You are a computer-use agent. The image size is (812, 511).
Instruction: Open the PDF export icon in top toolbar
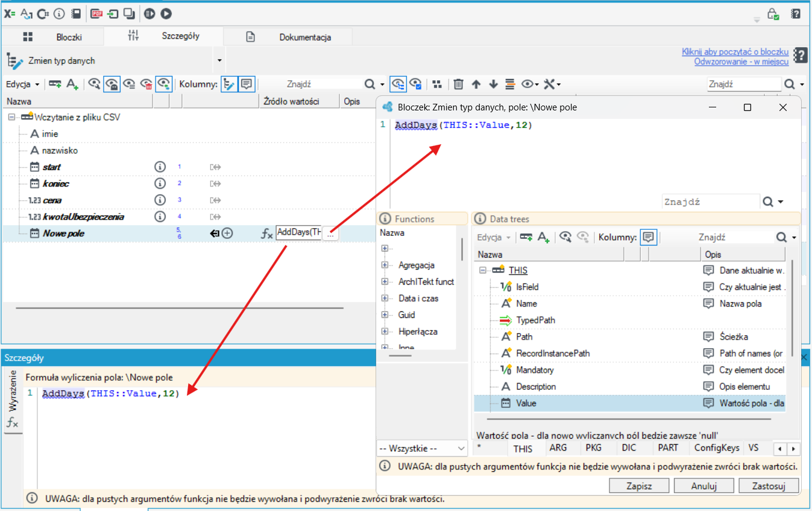[96, 13]
